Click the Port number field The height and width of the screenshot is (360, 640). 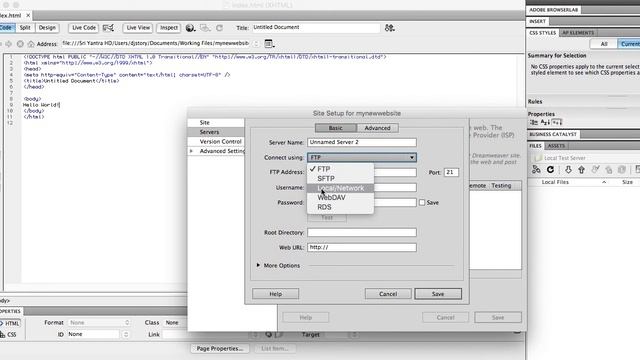(451, 172)
